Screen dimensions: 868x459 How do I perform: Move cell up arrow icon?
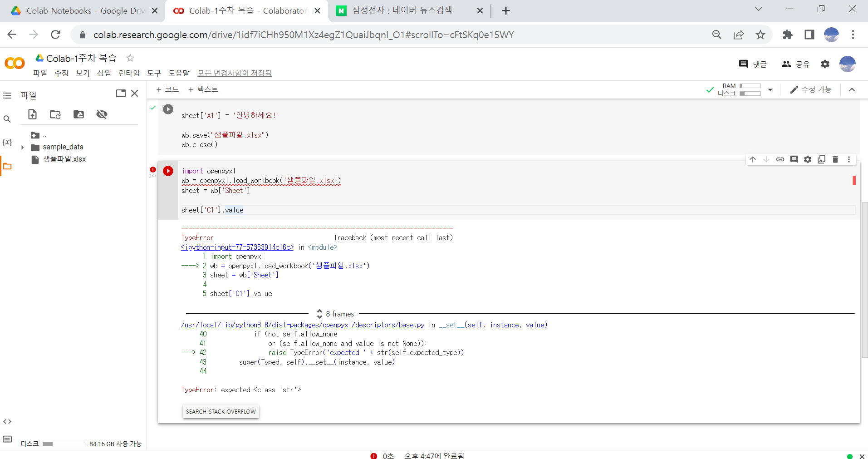click(753, 159)
